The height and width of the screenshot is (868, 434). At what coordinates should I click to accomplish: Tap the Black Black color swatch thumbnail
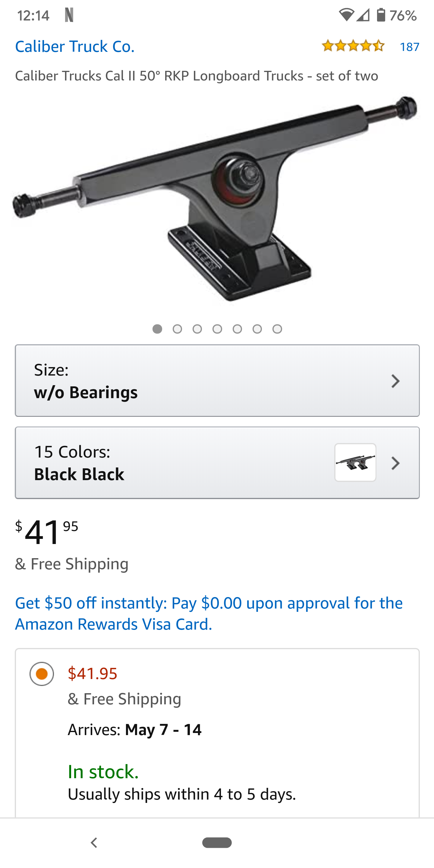coord(355,462)
